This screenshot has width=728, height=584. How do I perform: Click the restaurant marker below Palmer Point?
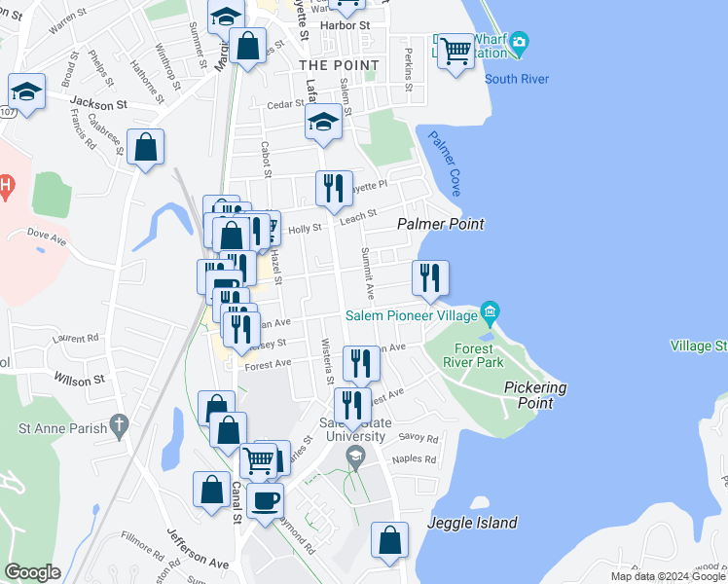(430, 282)
